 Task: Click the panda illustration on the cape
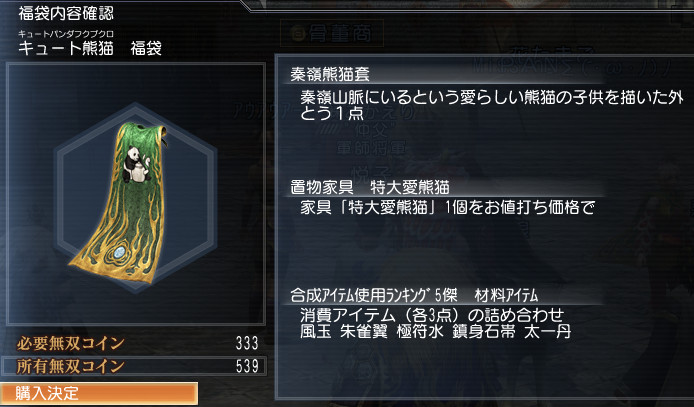click(x=136, y=165)
